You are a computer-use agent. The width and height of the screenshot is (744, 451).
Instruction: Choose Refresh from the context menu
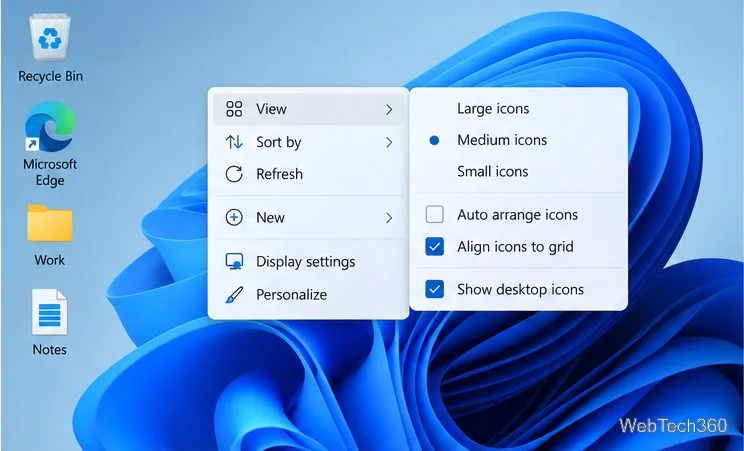click(308, 174)
